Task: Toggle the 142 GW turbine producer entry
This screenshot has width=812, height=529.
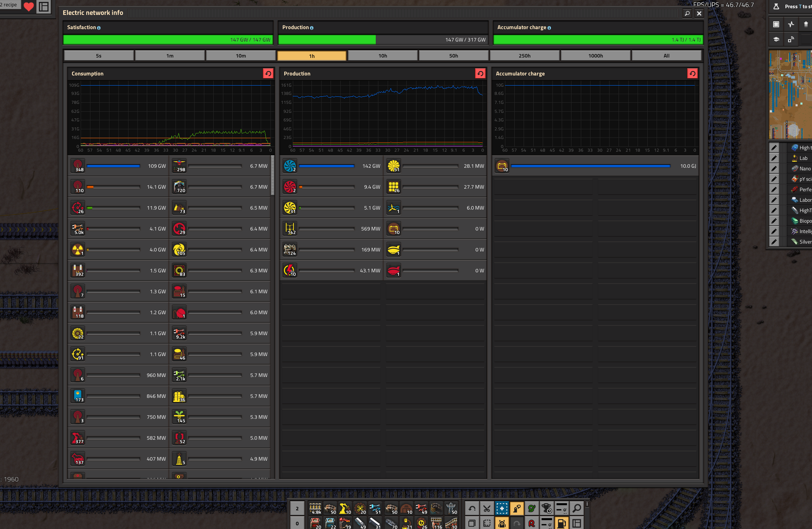Action: (290, 166)
